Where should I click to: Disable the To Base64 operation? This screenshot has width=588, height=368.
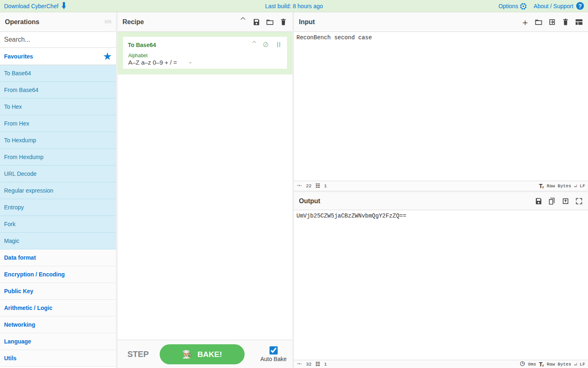pyautogui.click(x=266, y=45)
